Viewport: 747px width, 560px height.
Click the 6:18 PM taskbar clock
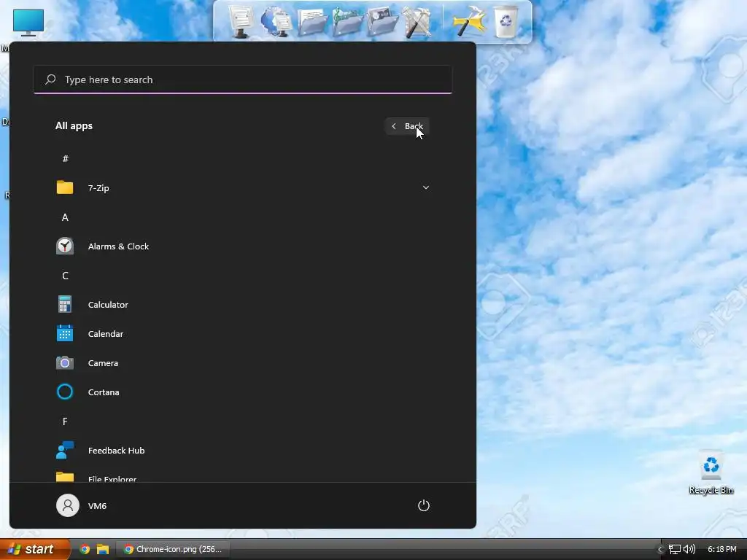(721, 549)
